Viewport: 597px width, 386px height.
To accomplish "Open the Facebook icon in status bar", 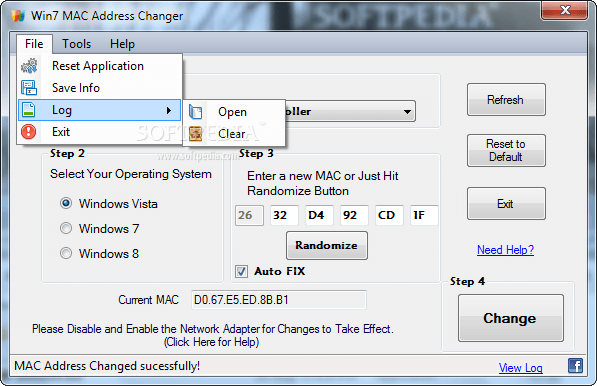I will tap(575, 366).
